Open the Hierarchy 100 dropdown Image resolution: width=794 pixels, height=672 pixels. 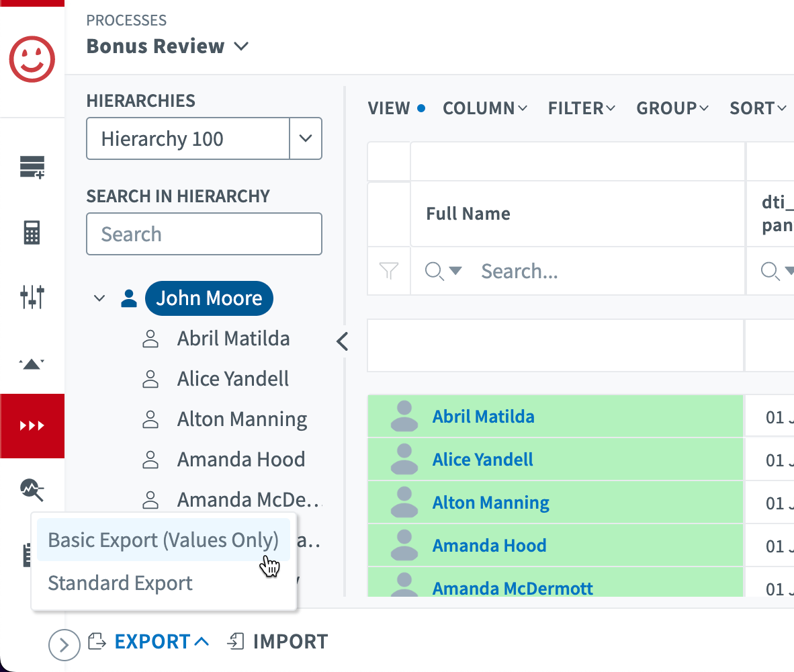coord(306,139)
